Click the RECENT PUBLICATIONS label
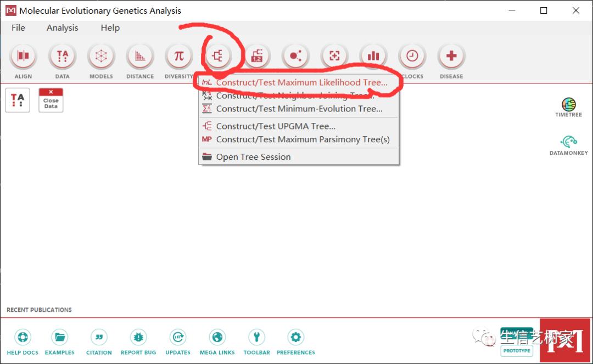This screenshot has height=364, width=593. point(40,310)
